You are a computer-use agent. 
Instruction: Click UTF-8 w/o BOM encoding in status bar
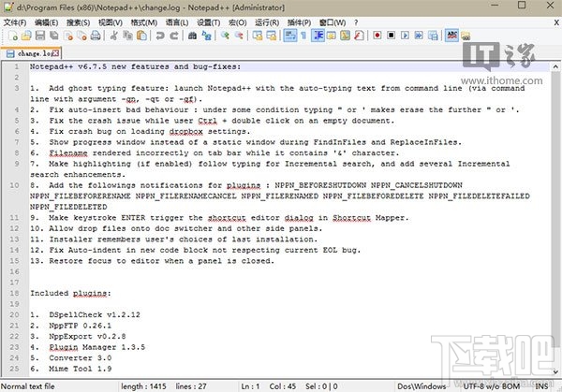point(491,386)
